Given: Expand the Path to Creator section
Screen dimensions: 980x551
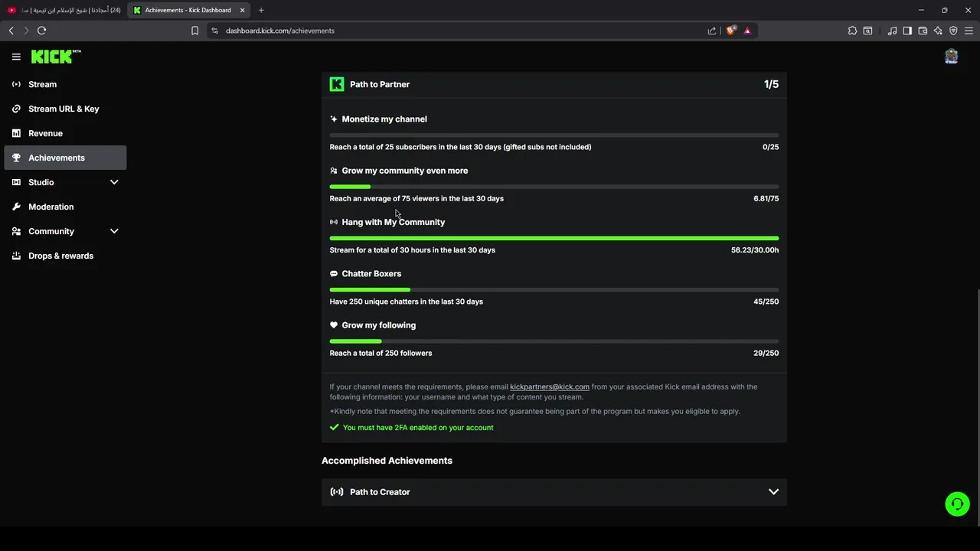Looking at the screenshot, I should 773,492.
